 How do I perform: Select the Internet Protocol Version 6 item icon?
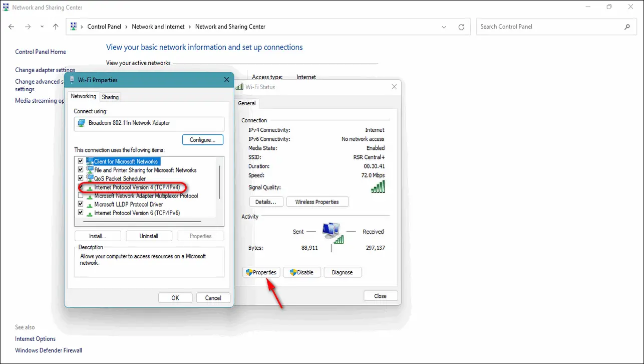pos(90,213)
